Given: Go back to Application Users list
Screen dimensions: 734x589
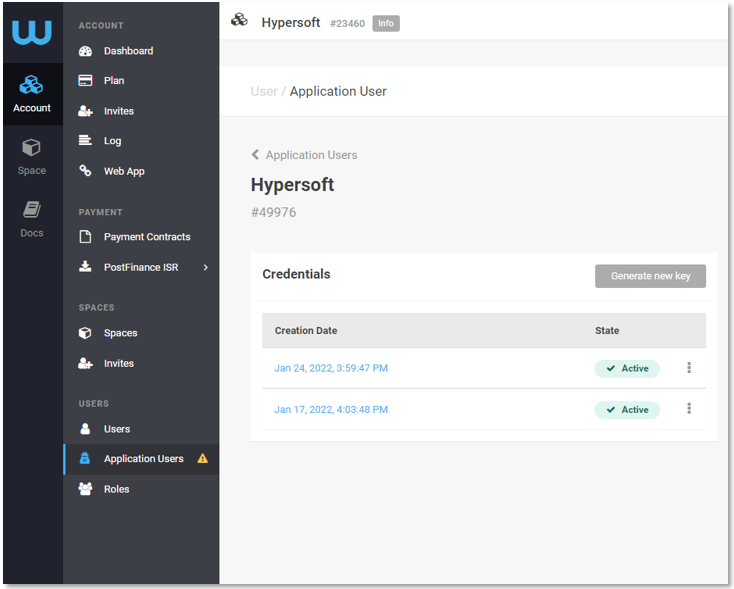Looking at the screenshot, I should [x=304, y=155].
